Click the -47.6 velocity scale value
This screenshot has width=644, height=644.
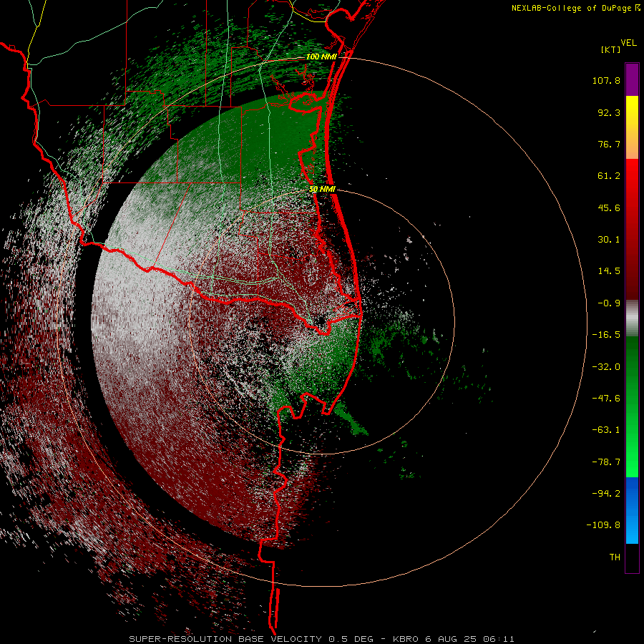click(x=606, y=399)
